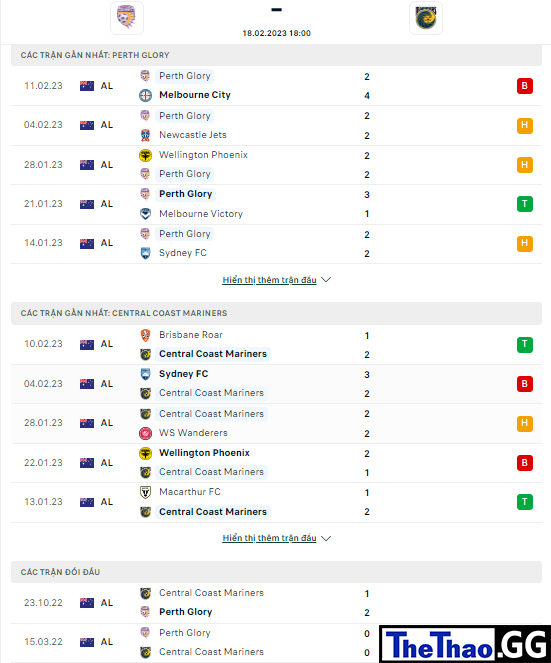Select the red B result badge for 11.02.23

[x=524, y=86]
